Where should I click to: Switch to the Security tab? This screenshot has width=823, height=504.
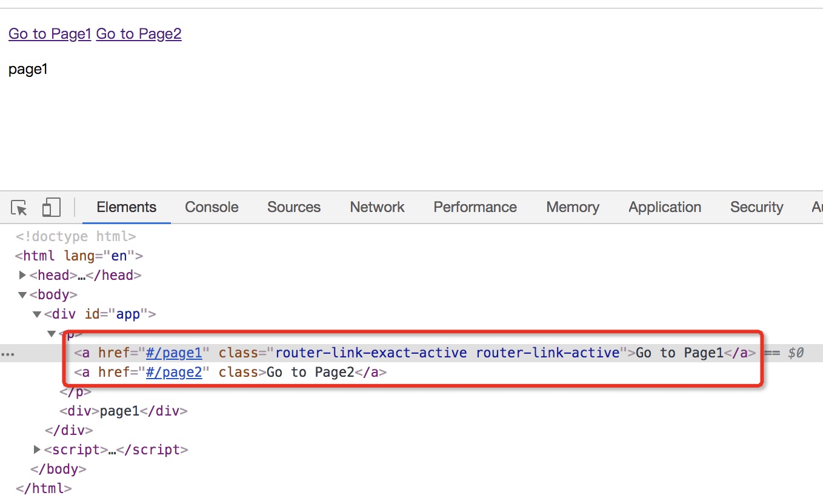pos(756,207)
